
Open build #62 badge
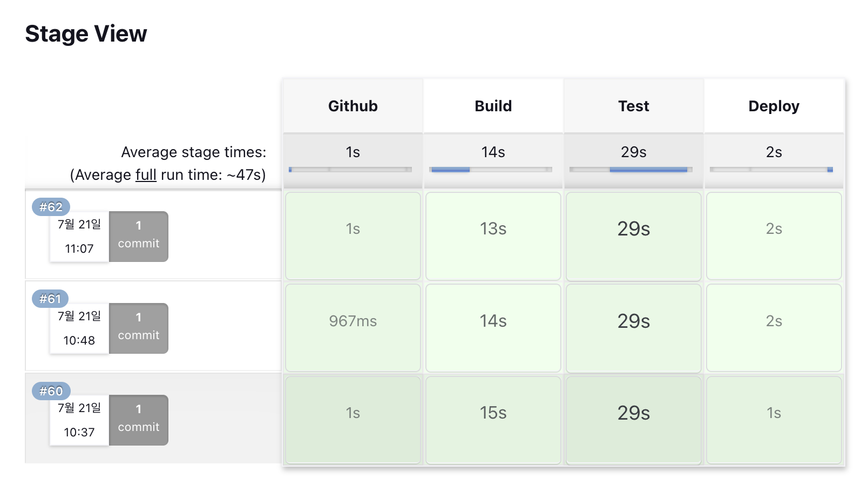(x=51, y=207)
